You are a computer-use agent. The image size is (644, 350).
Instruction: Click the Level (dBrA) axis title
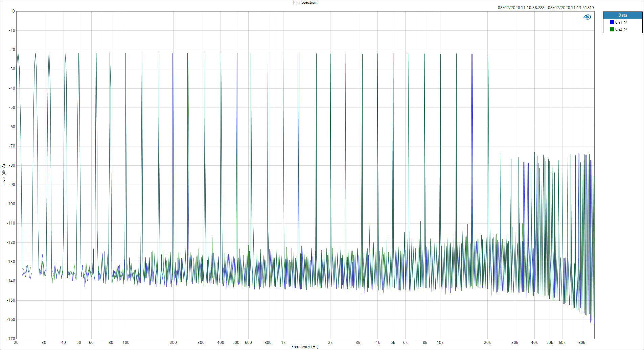pos(4,175)
